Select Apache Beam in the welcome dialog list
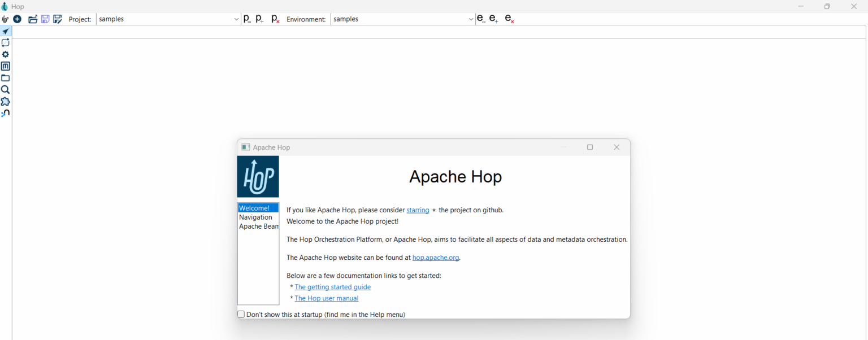This screenshot has height=340, width=868. [x=258, y=226]
